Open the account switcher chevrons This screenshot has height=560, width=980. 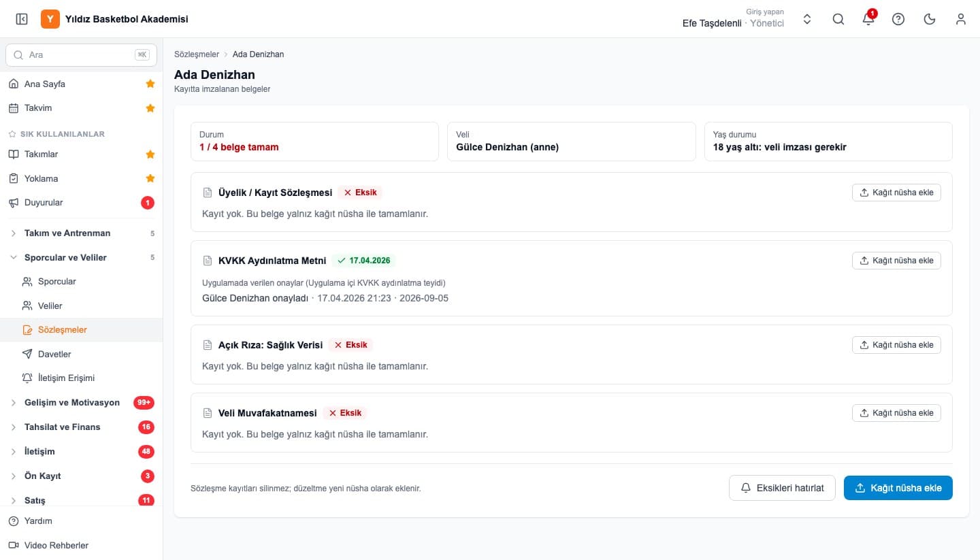click(x=807, y=19)
